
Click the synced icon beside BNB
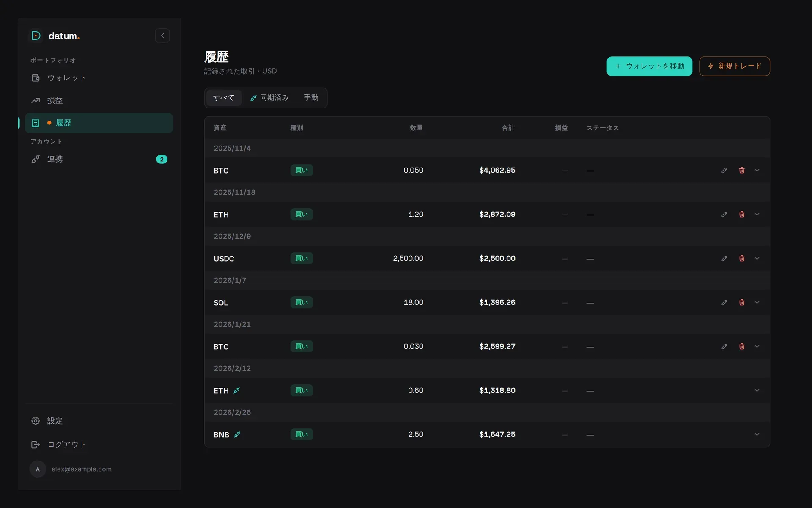(237, 435)
